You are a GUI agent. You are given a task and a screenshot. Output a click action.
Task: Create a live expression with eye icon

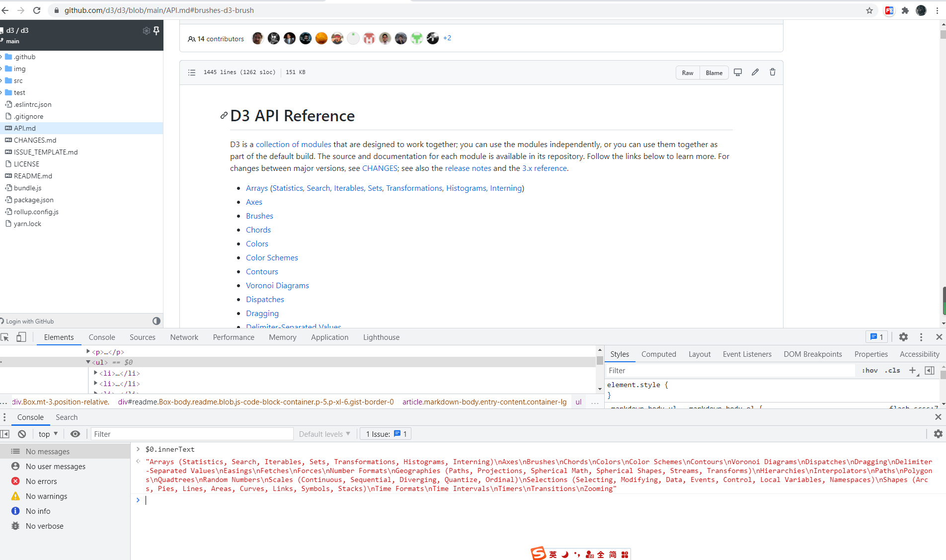pos(75,434)
